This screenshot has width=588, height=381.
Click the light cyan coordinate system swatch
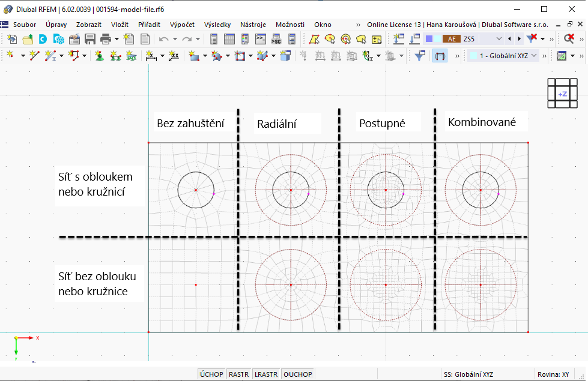click(x=474, y=56)
